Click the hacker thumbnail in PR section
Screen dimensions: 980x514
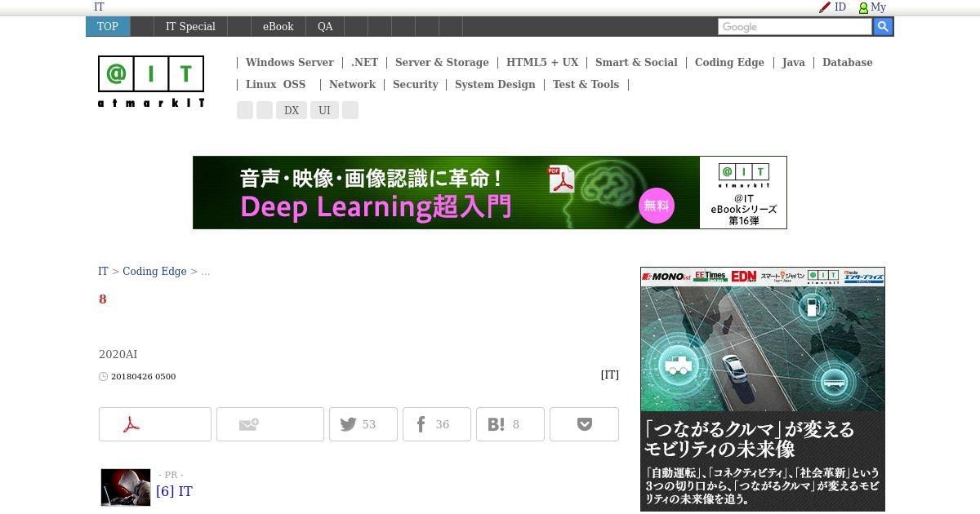point(126,487)
